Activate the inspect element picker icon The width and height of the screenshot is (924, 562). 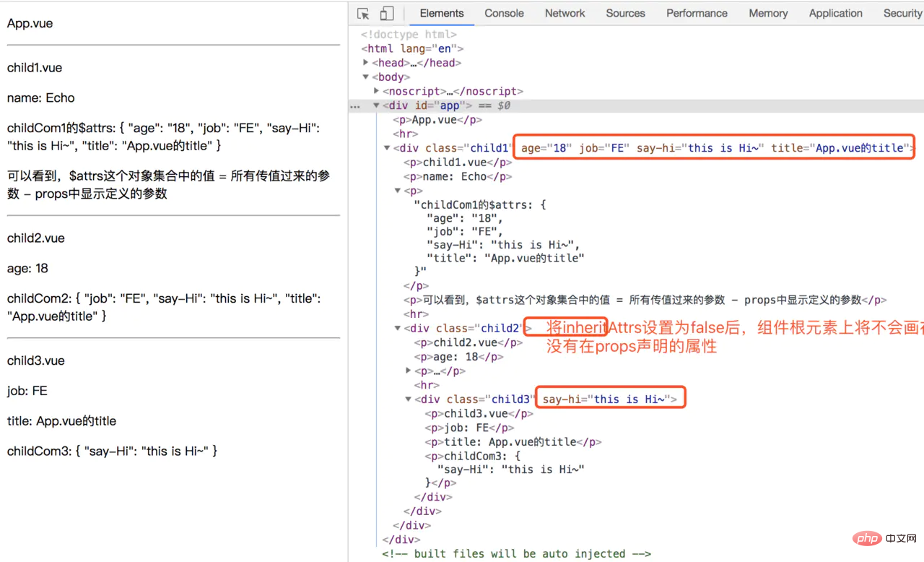tap(364, 13)
